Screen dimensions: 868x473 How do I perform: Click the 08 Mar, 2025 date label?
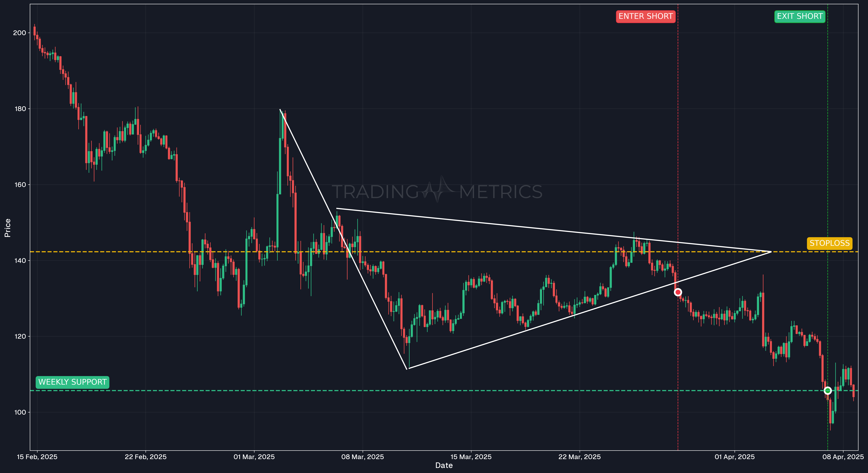(x=363, y=457)
